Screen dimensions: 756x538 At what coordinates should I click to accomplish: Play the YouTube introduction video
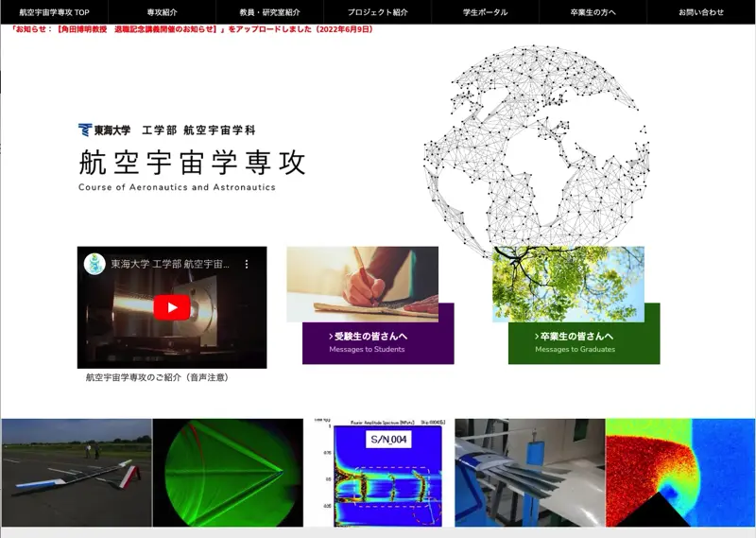[172, 308]
